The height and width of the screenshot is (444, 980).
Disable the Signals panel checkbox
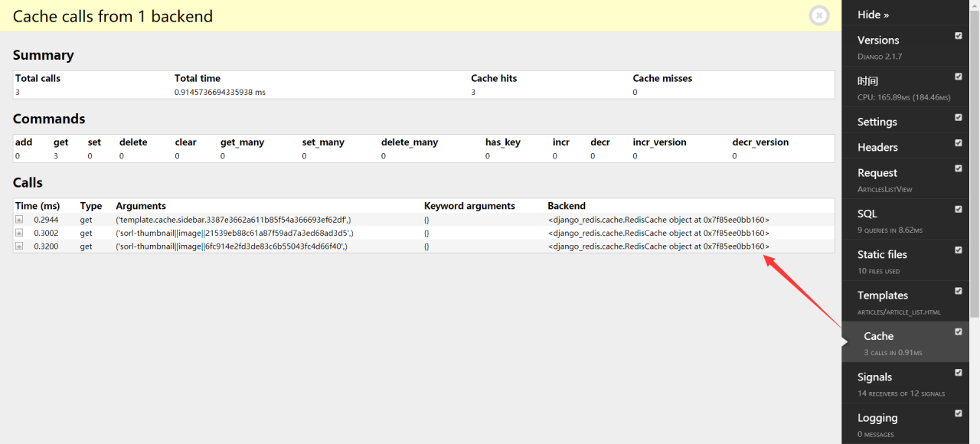pos(958,373)
